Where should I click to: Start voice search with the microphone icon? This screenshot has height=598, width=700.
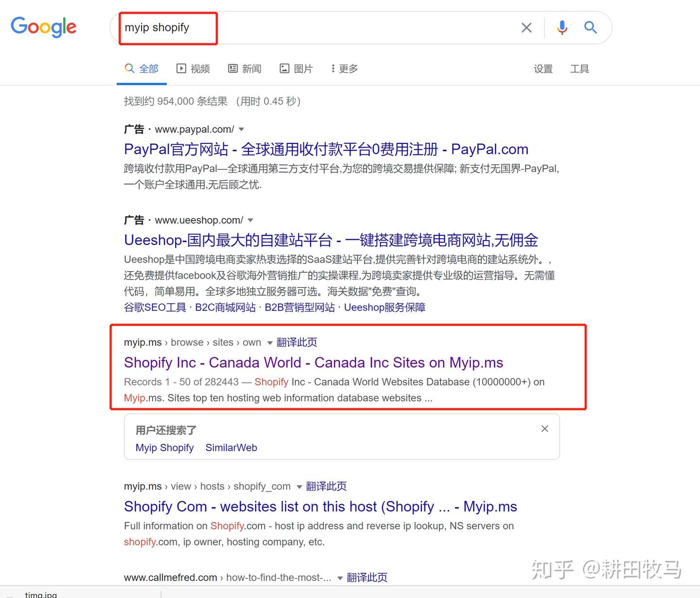[562, 28]
